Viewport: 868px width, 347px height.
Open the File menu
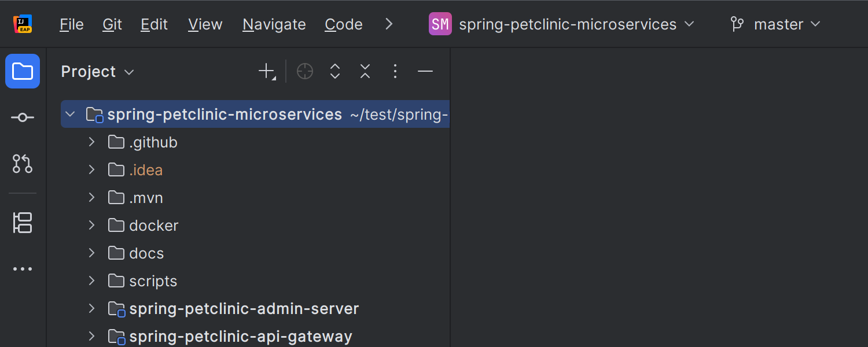click(x=72, y=24)
